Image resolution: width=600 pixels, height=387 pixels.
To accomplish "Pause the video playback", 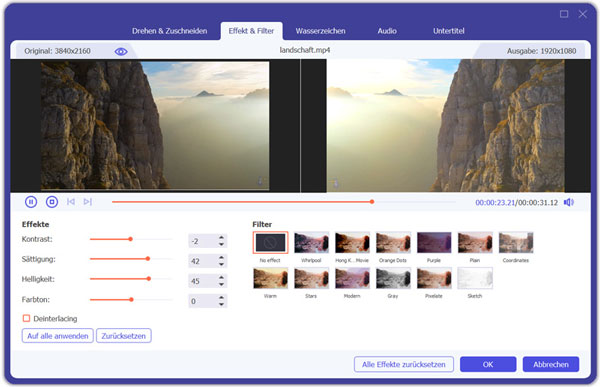I will [31, 202].
